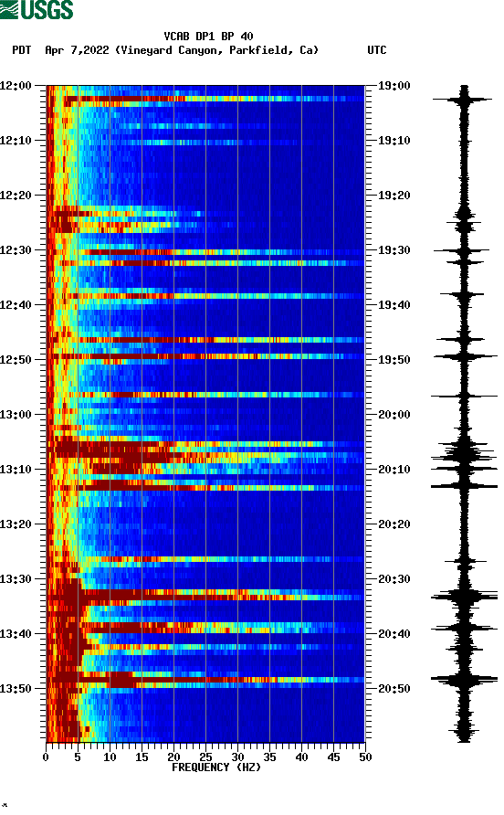
Task: Click the 45 Hz frequency tick label
Action: point(333,757)
